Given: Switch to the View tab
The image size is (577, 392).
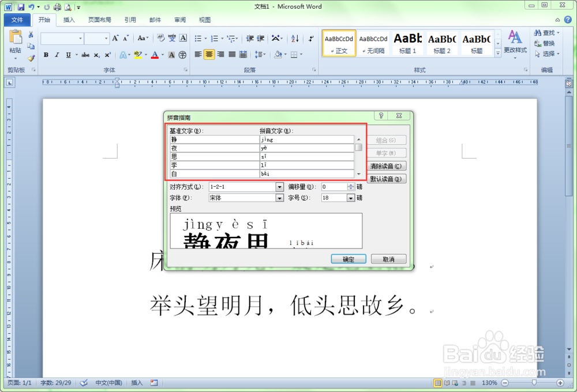Looking at the screenshot, I should (x=205, y=20).
